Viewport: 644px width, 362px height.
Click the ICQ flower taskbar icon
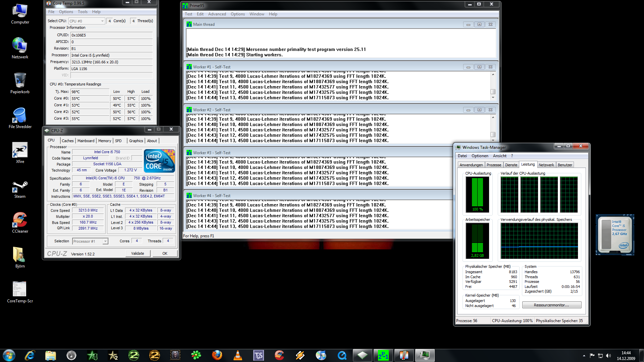196,355
